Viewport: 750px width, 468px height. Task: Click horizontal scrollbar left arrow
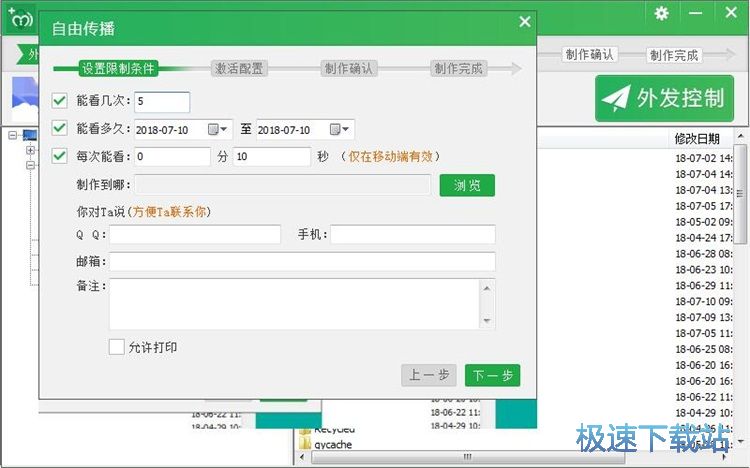[302, 457]
